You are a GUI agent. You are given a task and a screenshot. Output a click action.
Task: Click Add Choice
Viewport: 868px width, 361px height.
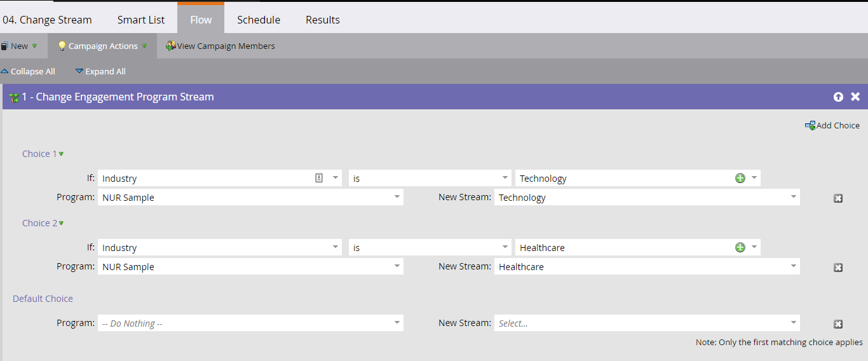coord(832,125)
